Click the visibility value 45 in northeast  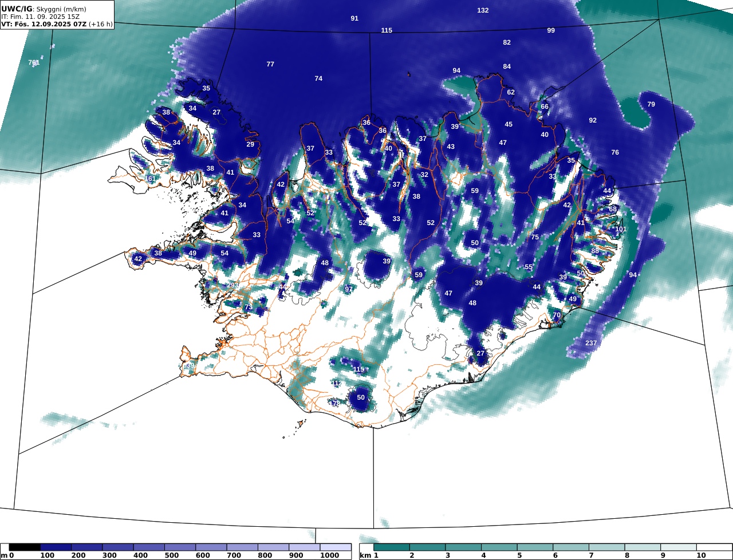coord(509,124)
